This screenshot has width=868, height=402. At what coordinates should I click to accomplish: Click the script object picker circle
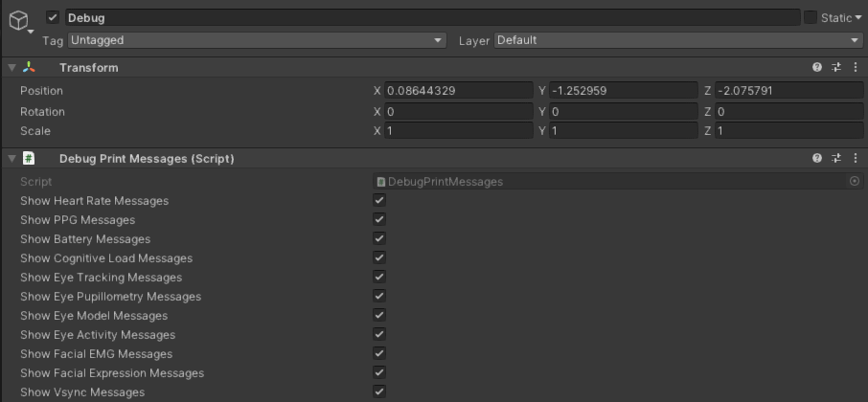coord(855,181)
